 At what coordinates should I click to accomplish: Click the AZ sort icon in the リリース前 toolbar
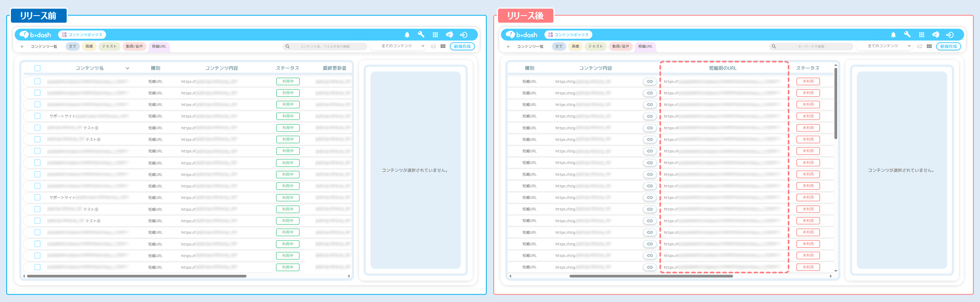click(433, 46)
